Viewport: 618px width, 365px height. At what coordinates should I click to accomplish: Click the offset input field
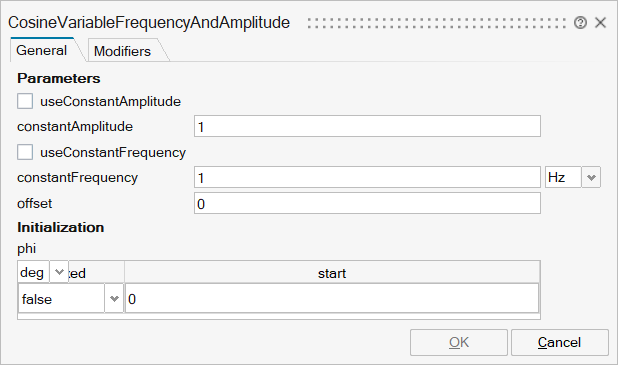[367, 203]
